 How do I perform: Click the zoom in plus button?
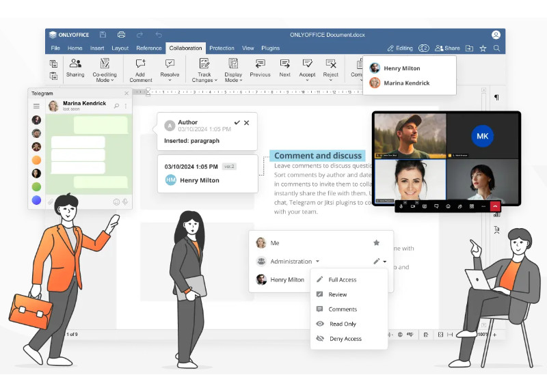(x=494, y=335)
